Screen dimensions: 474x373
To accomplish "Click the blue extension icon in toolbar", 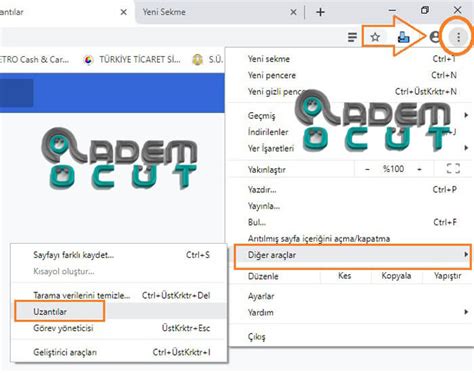I will 403,37.
